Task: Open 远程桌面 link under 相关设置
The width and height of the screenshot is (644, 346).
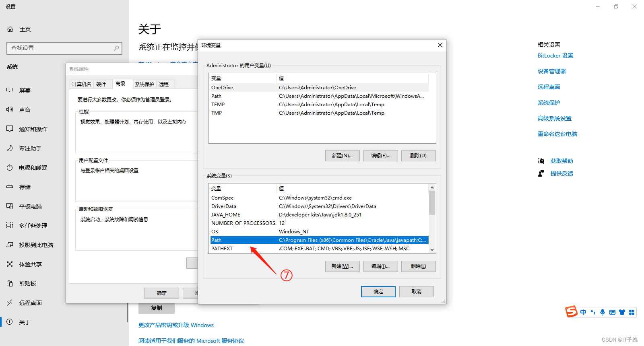Action: 549,87
